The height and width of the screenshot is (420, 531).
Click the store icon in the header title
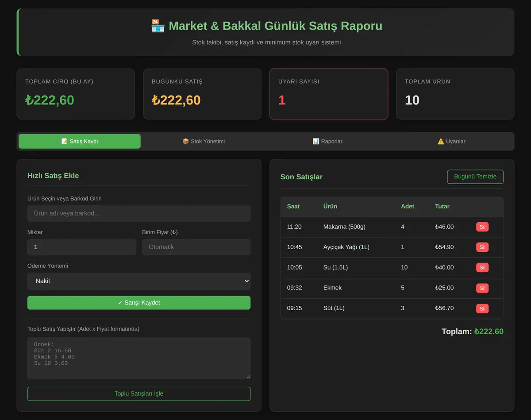click(x=158, y=26)
